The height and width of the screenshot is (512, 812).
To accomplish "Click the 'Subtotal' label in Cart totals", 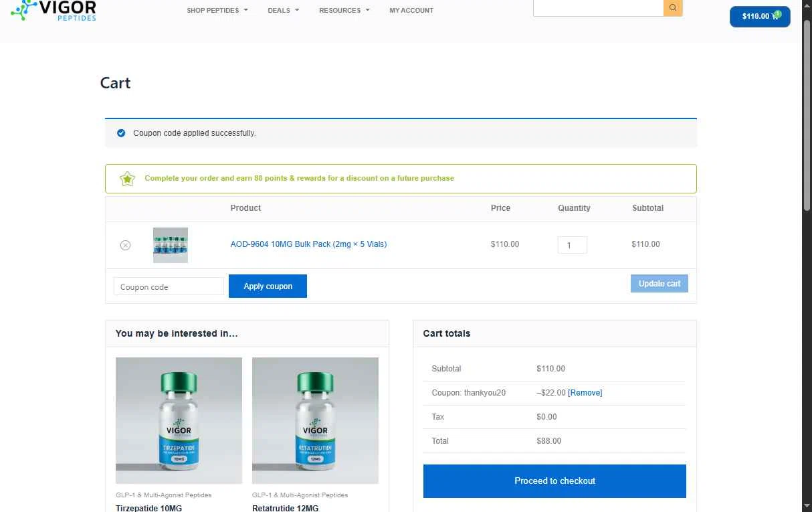I will click(x=446, y=369).
